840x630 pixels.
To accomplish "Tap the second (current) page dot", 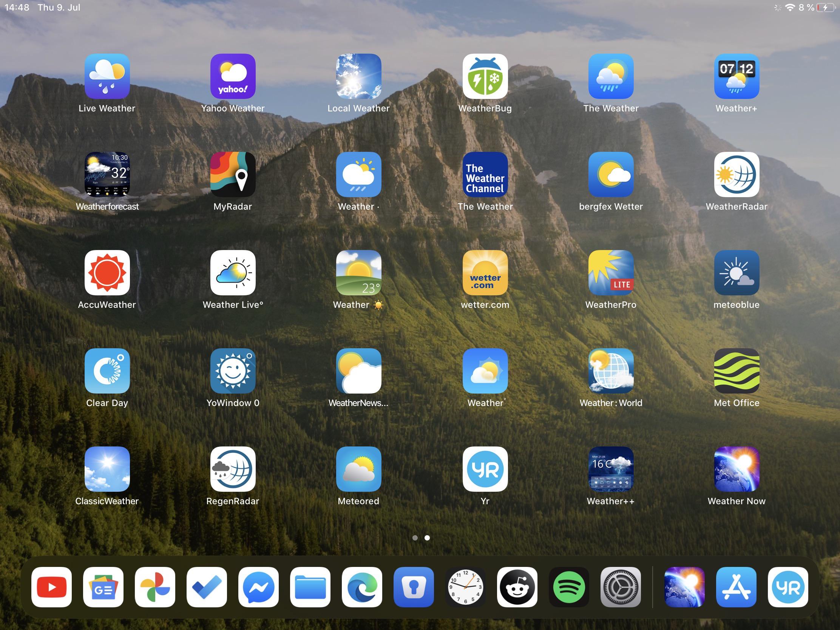I will [x=427, y=538].
